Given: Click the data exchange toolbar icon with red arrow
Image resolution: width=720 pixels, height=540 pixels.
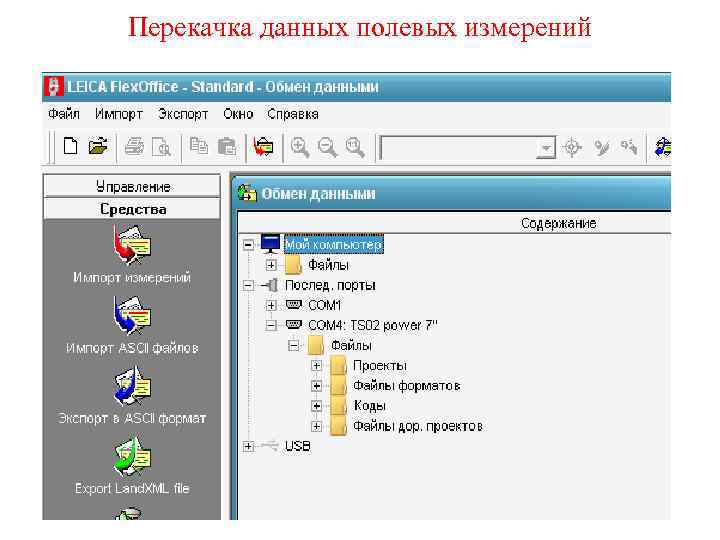Looking at the screenshot, I should pos(264,147).
